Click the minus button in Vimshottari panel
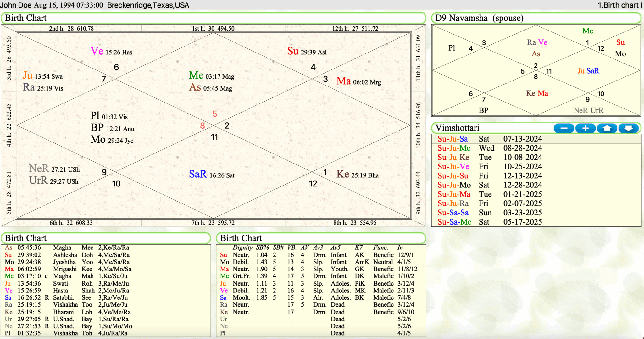This screenshot has height=339, width=644. 564,128
